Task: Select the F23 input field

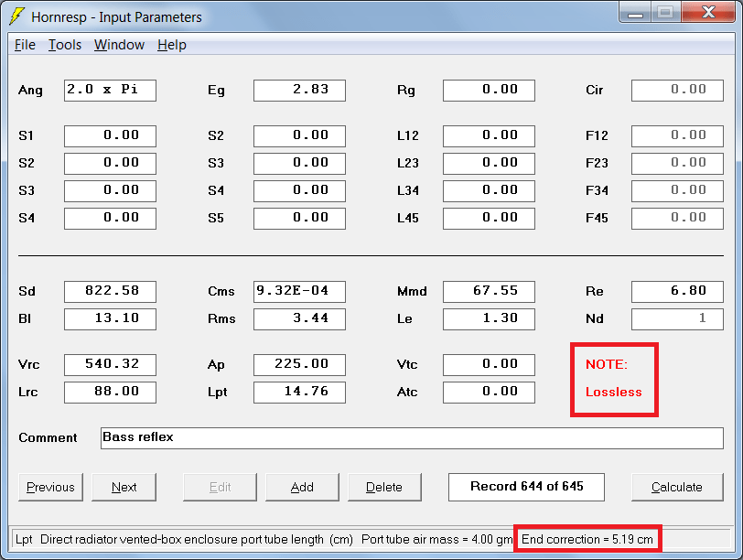Action: [678, 164]
